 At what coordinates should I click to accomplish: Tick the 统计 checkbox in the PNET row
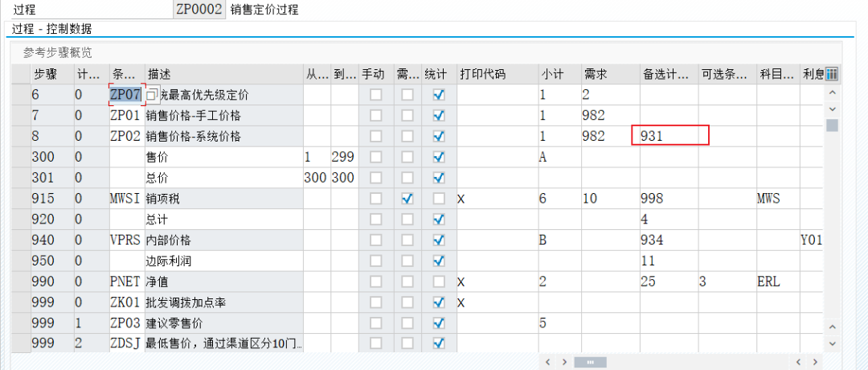coord(439,282)
